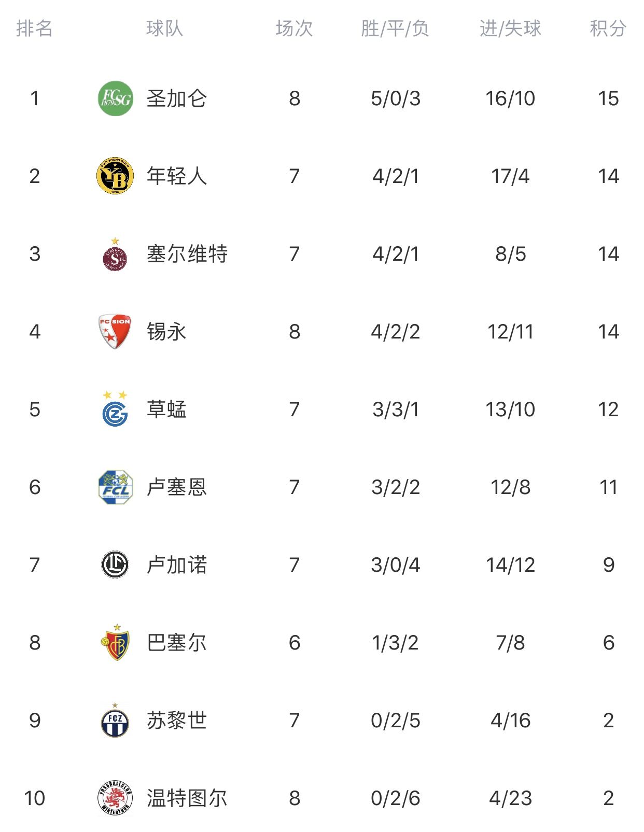Open team name 圣加仑
Screen dimensions: 644x832
point(177,98)
